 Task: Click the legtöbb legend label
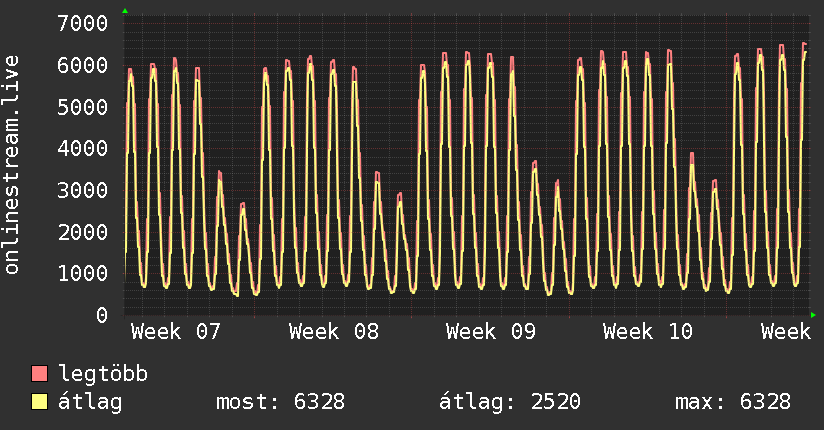[x=103, y=374]
